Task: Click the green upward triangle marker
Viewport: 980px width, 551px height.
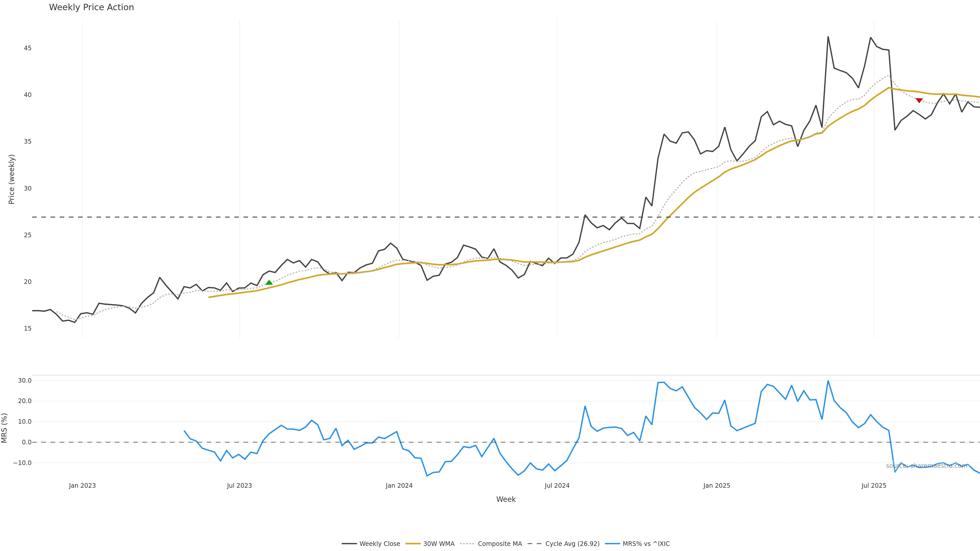Action: coord(269,283)
